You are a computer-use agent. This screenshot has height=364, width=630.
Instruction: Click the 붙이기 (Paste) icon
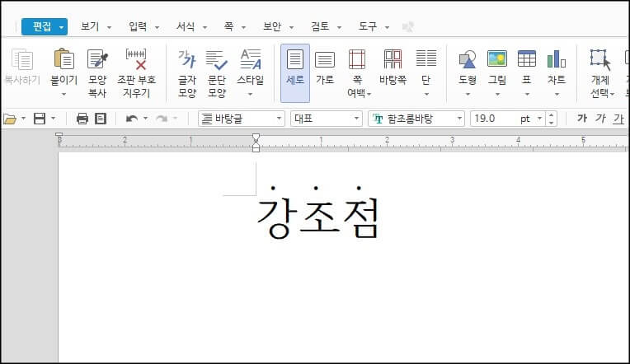63,59
